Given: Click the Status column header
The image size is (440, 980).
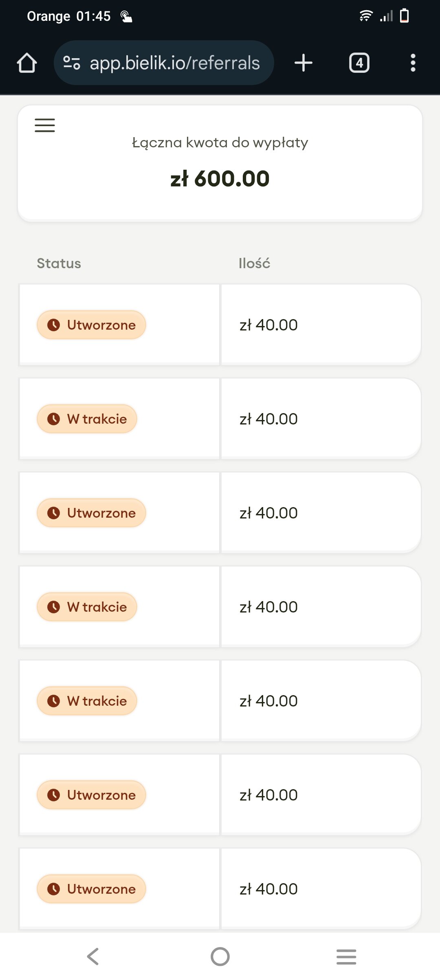Looking at the screenshot, I should pos(59,263).
